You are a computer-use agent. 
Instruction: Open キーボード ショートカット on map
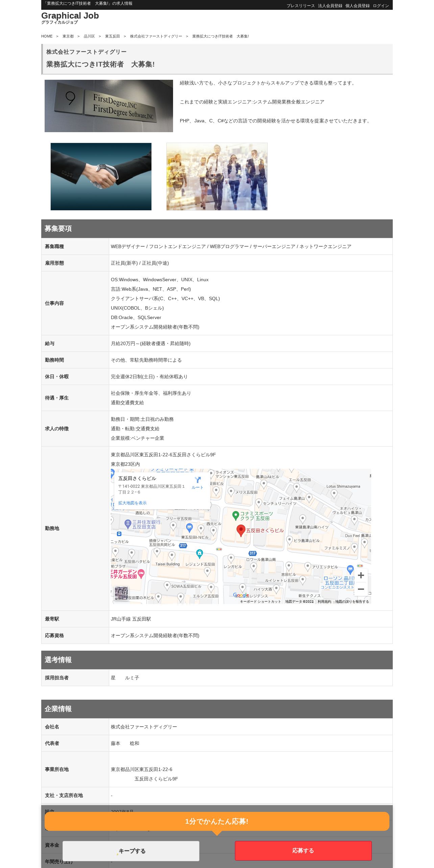point(260,601)
